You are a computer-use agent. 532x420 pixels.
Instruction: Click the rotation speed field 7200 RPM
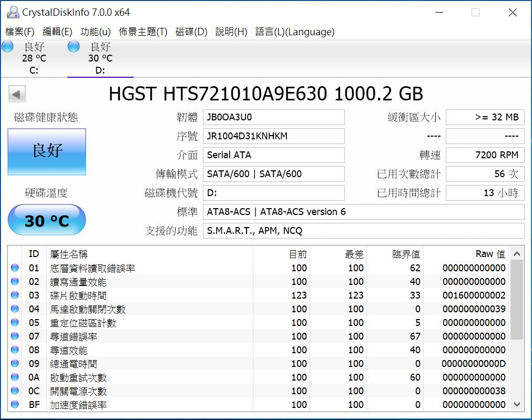(485, 155)
